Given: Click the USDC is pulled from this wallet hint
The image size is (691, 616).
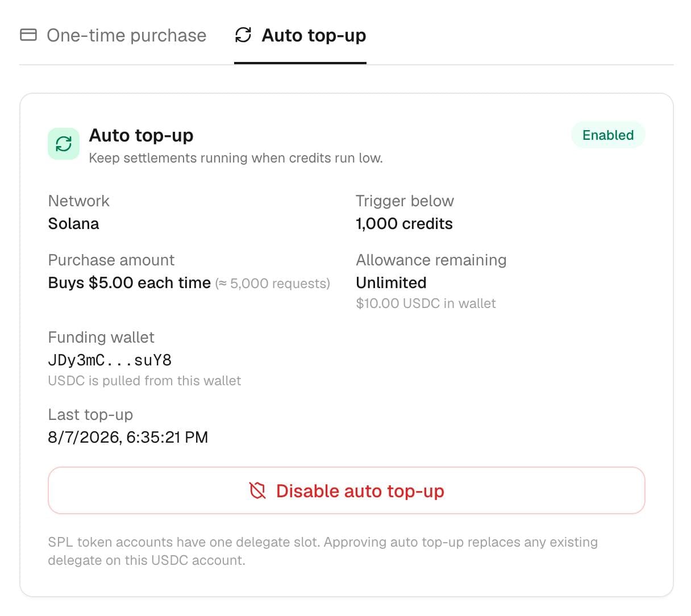Looking at the screenshot, I should coord(144,381).
